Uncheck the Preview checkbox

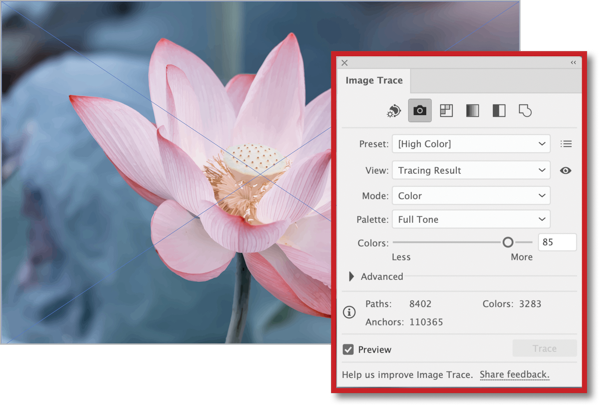point(348,349)
